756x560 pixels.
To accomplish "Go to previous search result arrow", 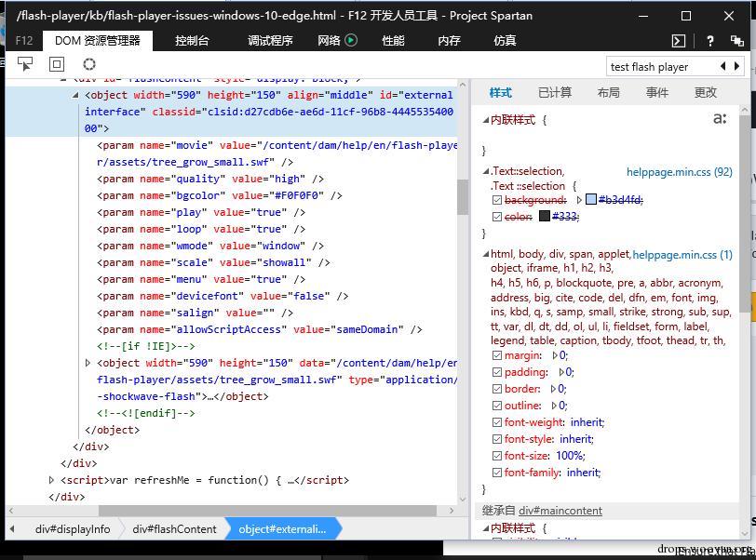I will (723, 66).
